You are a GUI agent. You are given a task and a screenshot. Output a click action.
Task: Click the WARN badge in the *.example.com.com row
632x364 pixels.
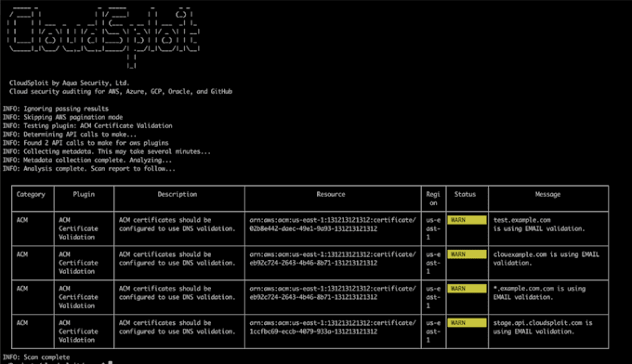click(x=467, y=288)
